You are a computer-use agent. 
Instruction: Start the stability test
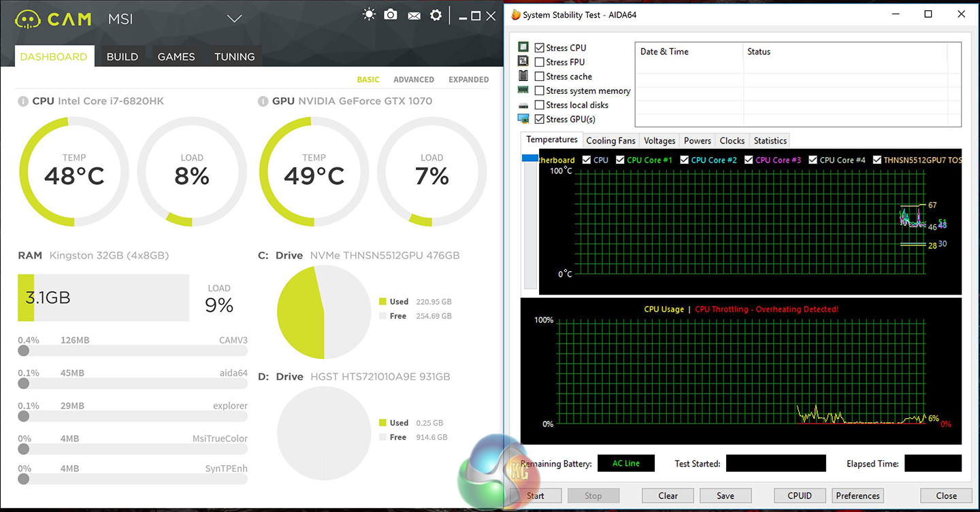pyautogui.click(x=536, y=496)
